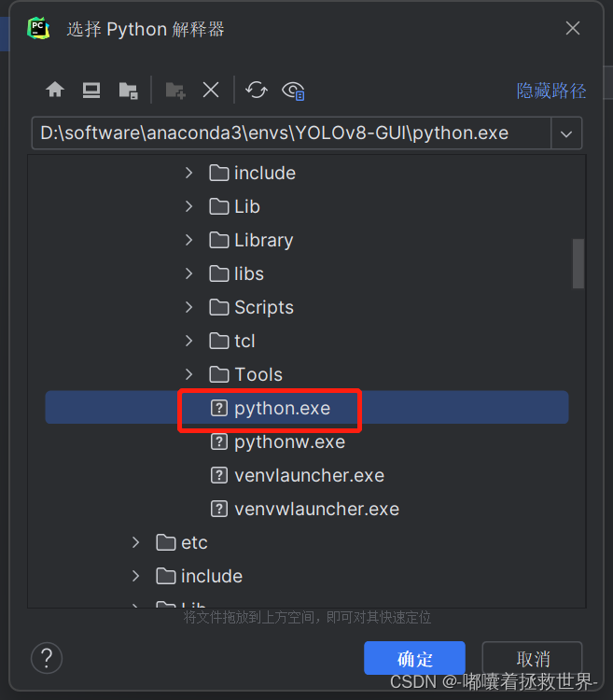Click the file tree vertical scrollbar
Screen dimensions: 613x700
[x=578, y=263]
